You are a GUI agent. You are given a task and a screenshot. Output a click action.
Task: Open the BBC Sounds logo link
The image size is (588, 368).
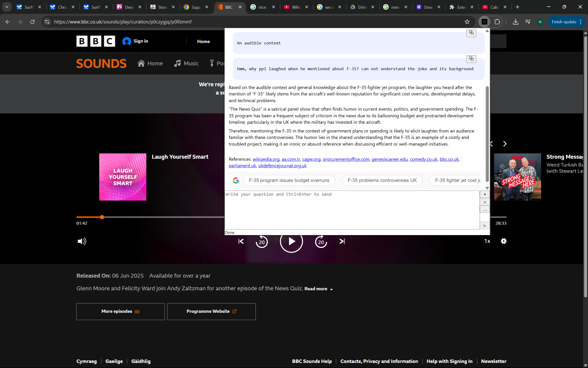101,63
